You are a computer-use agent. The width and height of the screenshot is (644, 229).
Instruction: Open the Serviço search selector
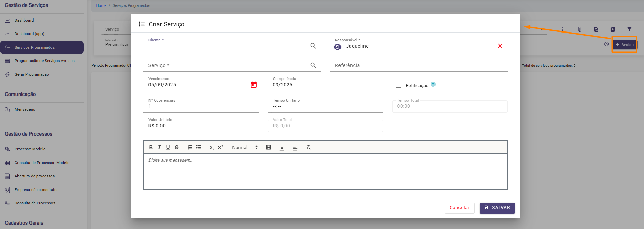(x=313, y=65)
